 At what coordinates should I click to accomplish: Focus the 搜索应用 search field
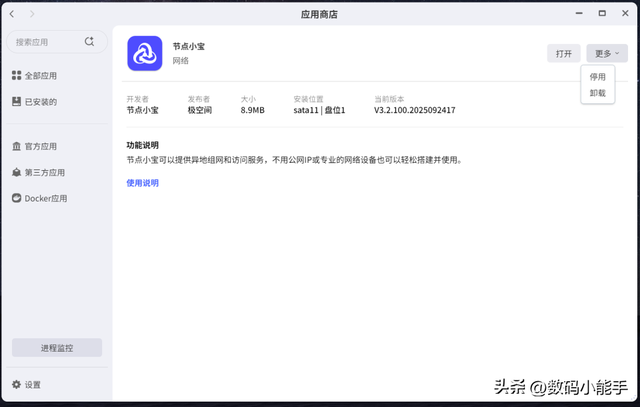[57, 42]
